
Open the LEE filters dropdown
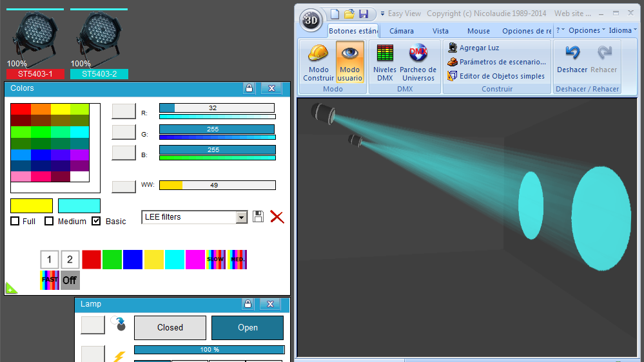tap(242, 217)
